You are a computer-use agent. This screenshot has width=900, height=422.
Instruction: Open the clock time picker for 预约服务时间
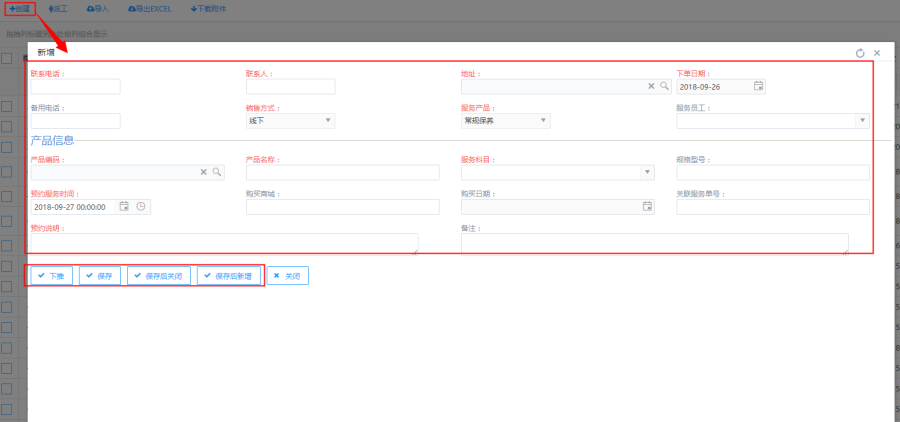pos(141,207)
